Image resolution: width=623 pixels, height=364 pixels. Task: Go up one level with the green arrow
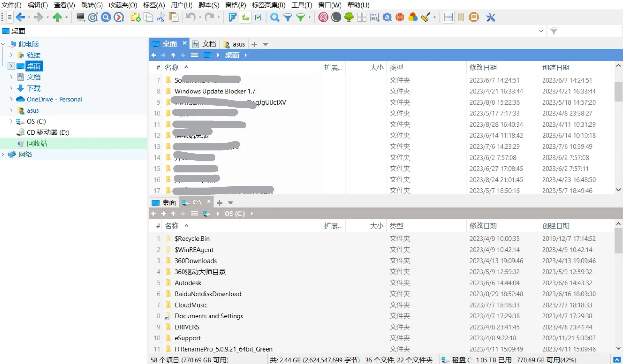tap(58, 17)
